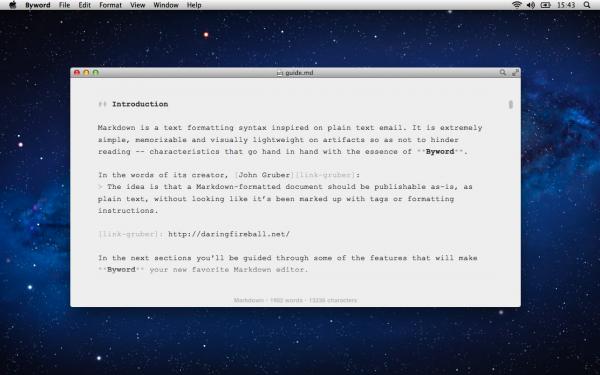Click the http://daringfireball.net/ URL
The image size is (600, 375).
(229, 234)
